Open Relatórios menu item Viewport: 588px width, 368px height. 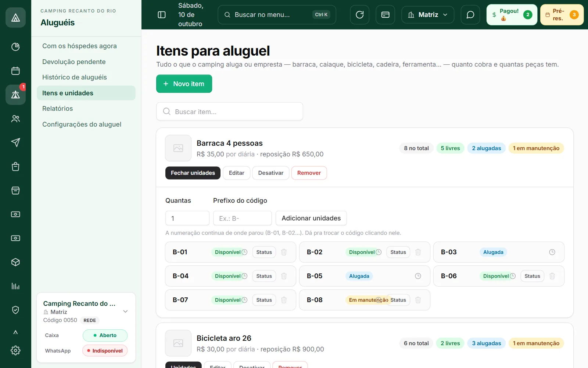(x=86, y=109)
